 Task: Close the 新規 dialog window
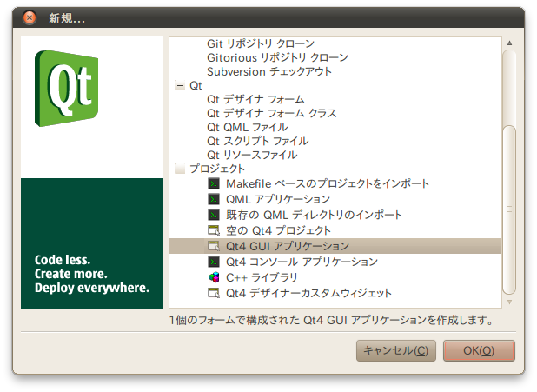click(x=30, y=17)
